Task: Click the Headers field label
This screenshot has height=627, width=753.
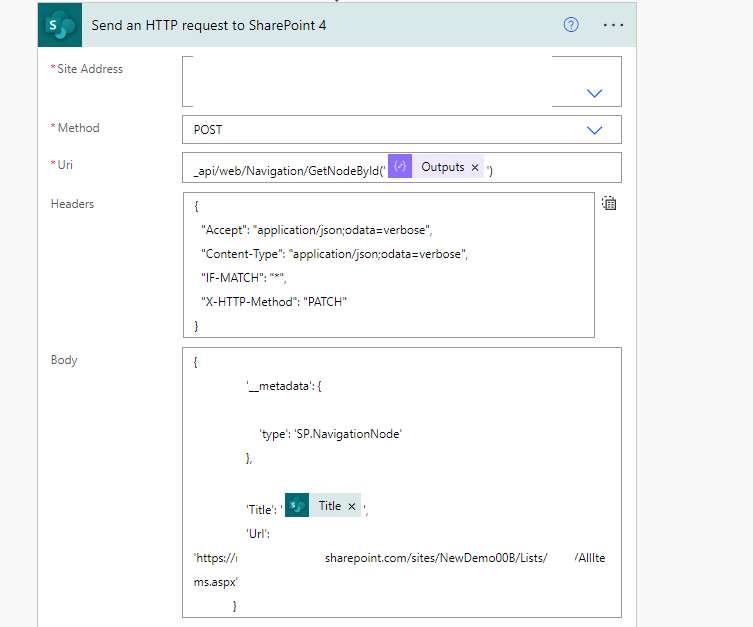Action: coord(73,204)
